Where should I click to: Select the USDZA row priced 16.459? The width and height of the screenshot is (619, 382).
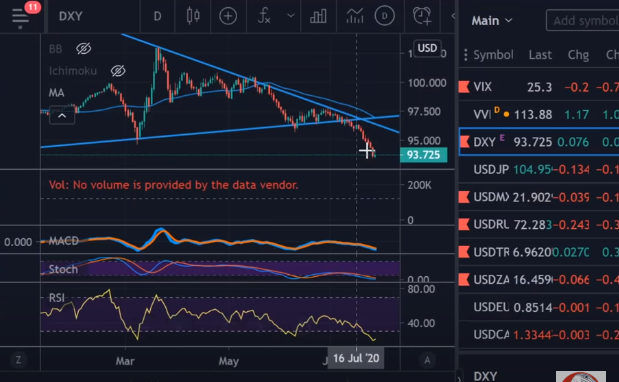pyautogui.click(x=539, y=279)
